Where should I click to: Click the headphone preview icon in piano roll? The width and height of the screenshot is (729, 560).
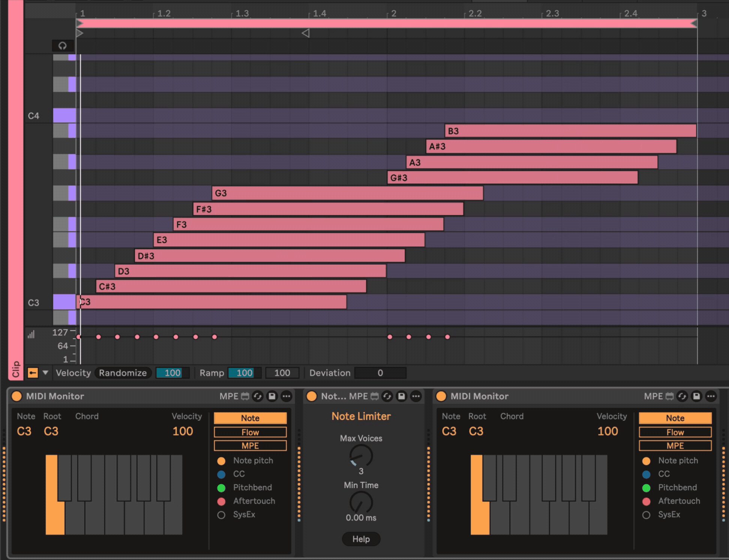(x=63, y=46)
